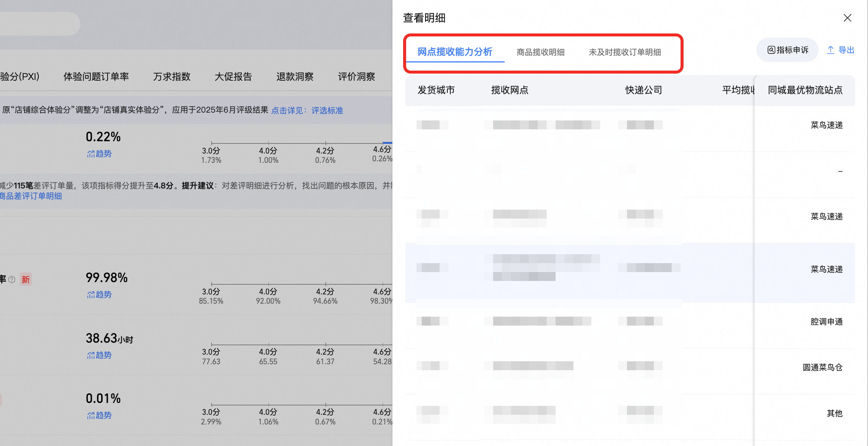This screenshot has width=868, height=446.
Task: Select 网点揽收能力分析 tab
Action: [455, 52]
